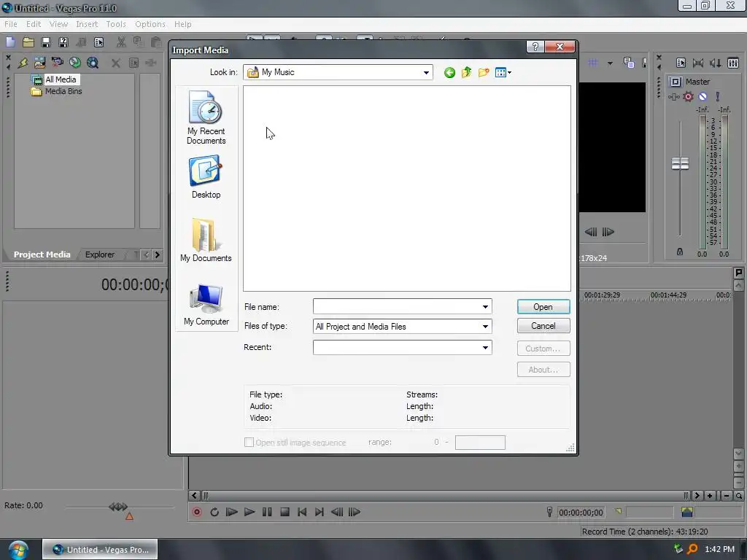
Task: Click Get Media from Web icon
Action: (75, 63)
